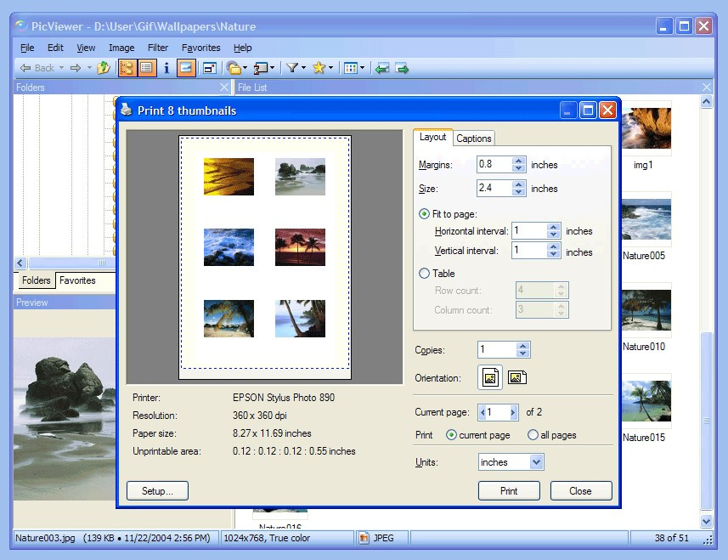Go to previous image (green left arrow)
This screenshot has width=728, height=560.
pos(382,68)
